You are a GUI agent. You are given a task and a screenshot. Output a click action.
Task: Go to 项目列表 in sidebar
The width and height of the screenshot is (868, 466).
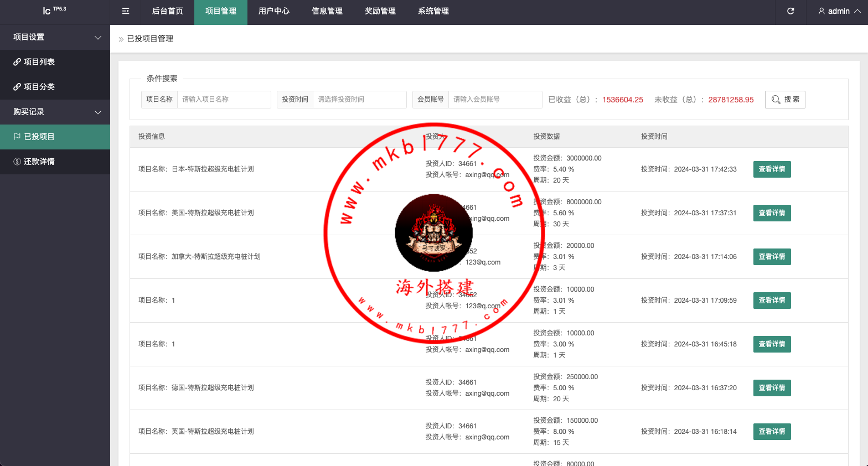point(55,62)
